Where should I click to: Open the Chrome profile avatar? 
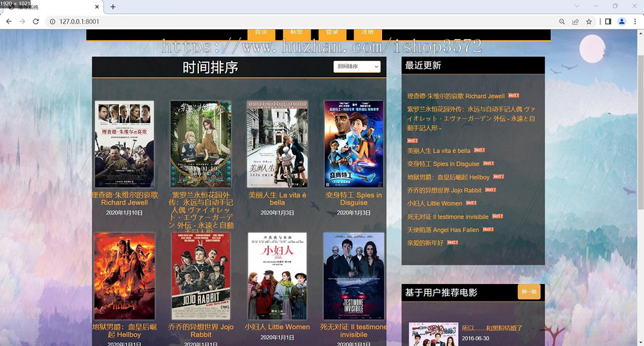[622, 21]
